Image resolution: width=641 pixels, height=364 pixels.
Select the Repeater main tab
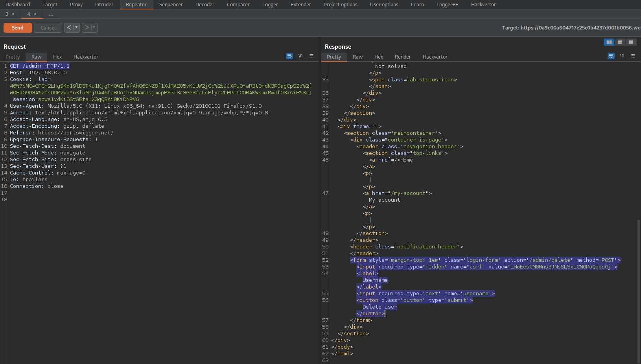point(136,5)
